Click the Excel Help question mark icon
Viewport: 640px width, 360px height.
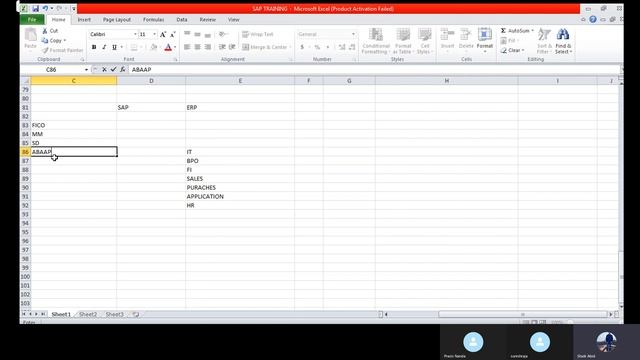point(593,19)
